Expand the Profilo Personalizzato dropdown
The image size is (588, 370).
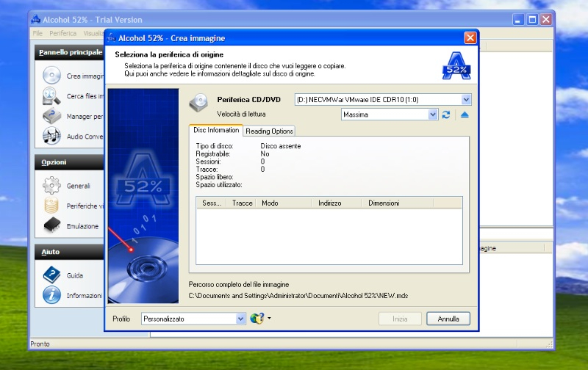[240, 319]
